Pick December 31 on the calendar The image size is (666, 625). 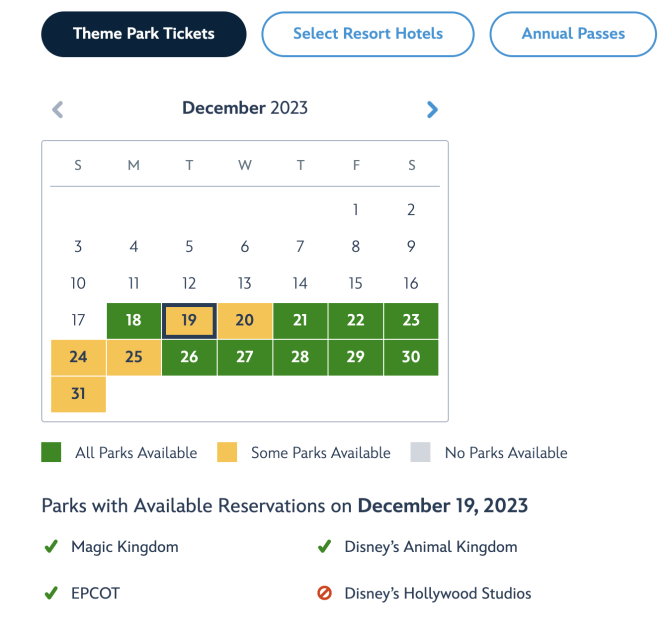pyautogui.click(x=78, y=394)
